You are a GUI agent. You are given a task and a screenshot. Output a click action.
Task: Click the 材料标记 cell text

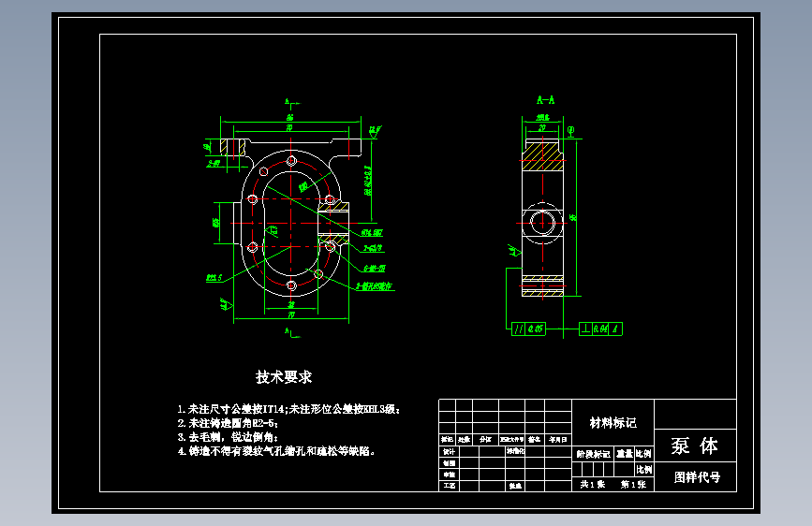613,423
